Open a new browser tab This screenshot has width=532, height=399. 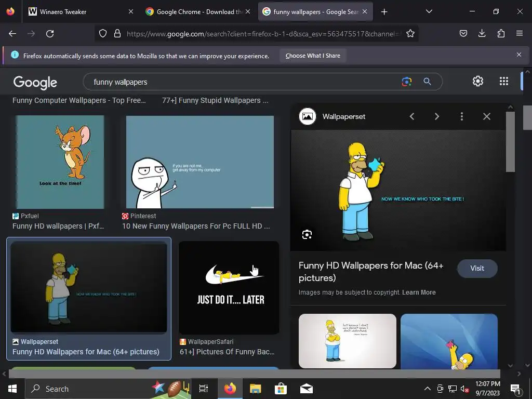tap(384, 12)
